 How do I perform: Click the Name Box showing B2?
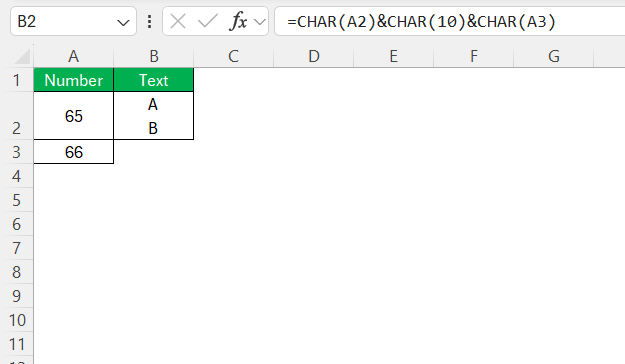coord(73,21)
